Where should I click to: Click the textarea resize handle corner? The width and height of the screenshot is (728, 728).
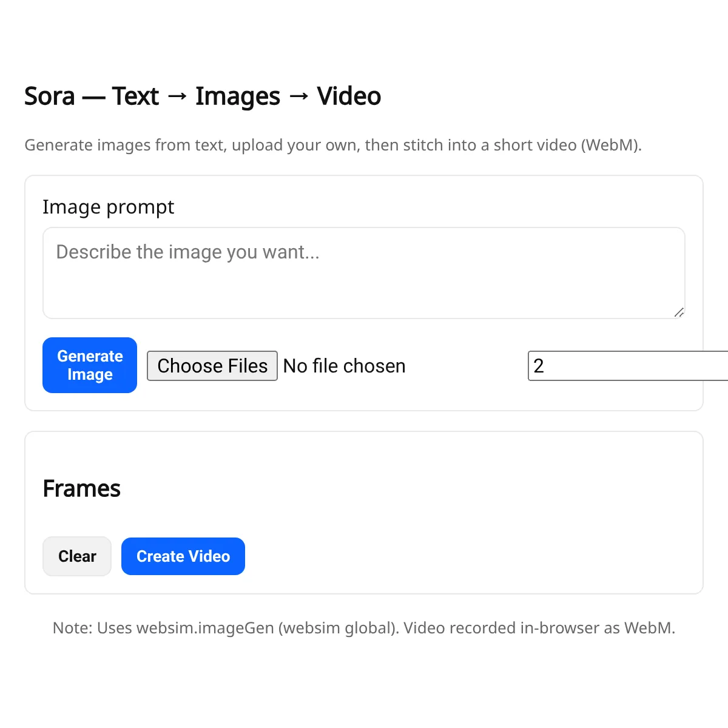[679, 312]
